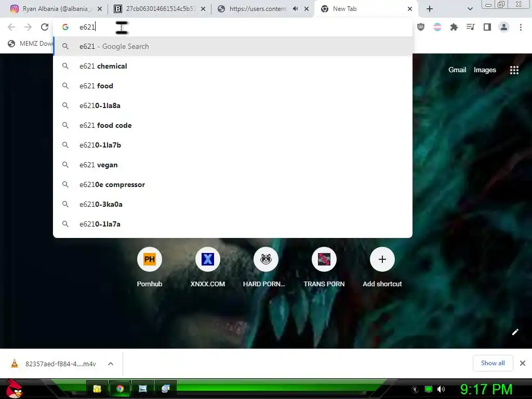
Task: Pick the 'e621 food code' suggestion
Action: coord(233,125)
